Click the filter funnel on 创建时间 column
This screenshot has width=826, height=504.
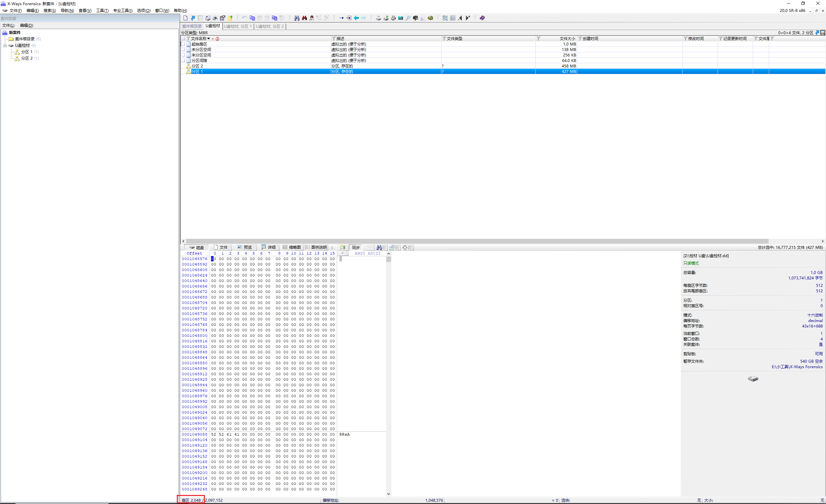580,39
